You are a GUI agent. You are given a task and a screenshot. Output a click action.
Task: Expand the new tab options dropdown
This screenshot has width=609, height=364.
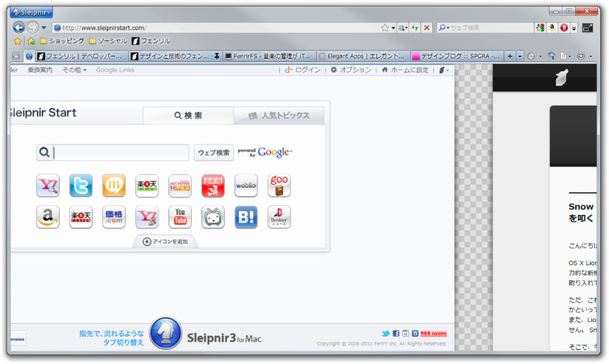click(x=520, y=56)
